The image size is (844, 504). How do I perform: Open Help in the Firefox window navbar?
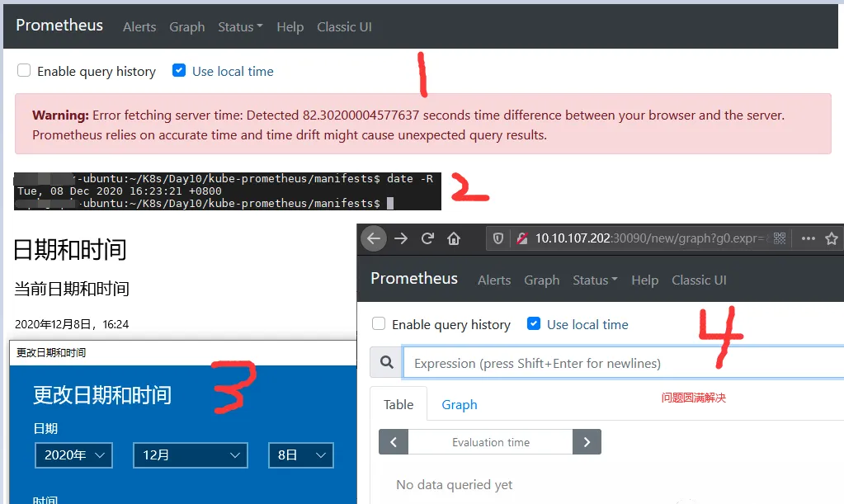coord(645,280)
